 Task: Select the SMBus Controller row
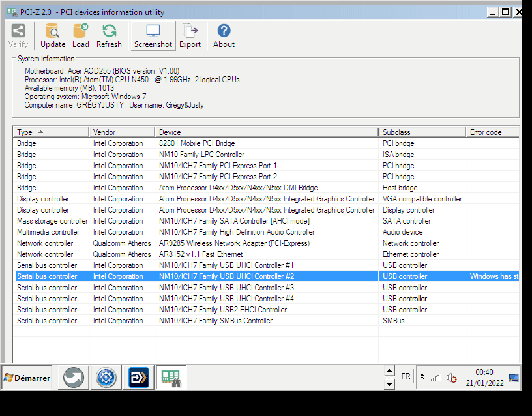[267, 321]
